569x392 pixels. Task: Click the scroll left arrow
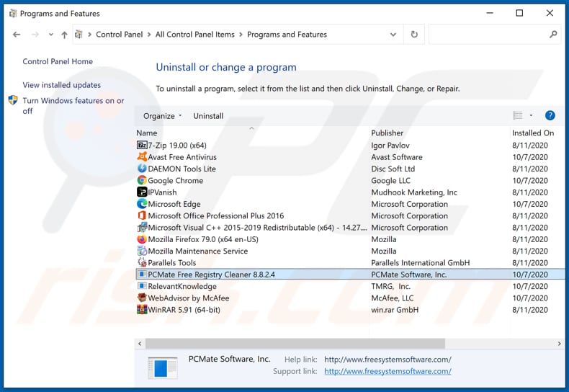140,344
